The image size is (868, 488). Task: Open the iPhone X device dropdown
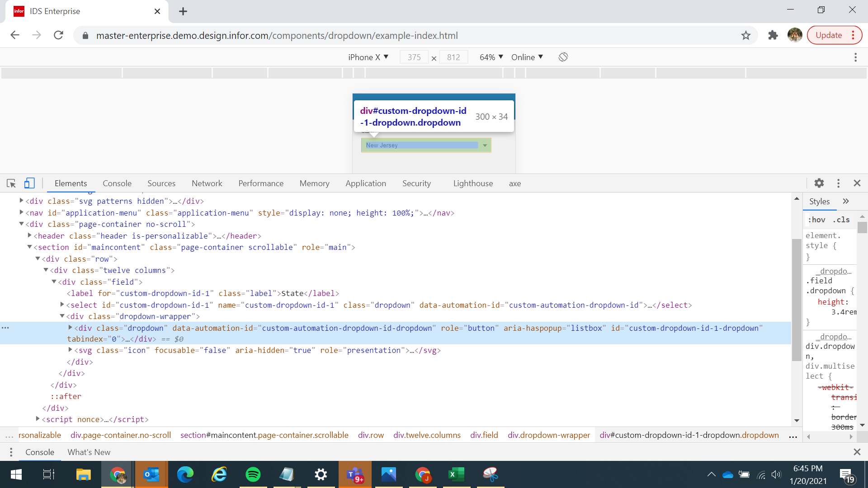point(368,57)
